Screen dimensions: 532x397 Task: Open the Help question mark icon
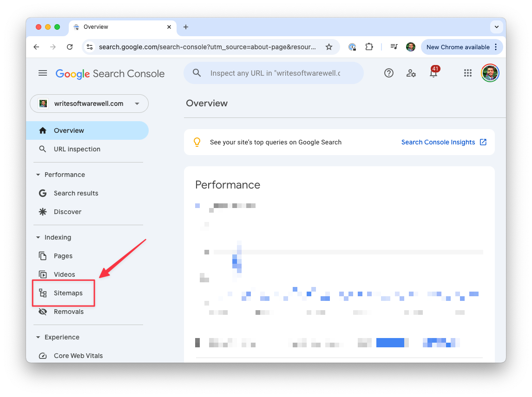click(x=389, y=73)
